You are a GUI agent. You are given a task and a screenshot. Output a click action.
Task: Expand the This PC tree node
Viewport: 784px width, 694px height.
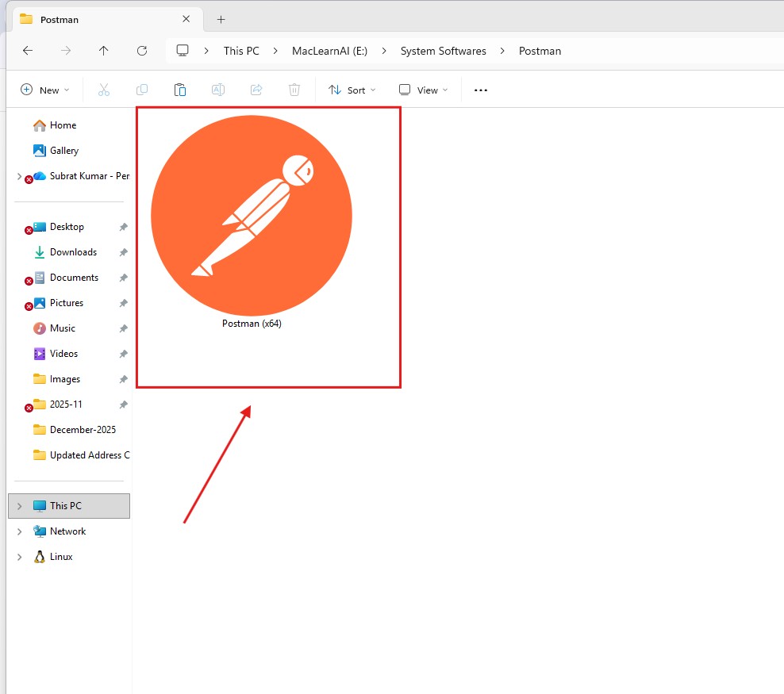click(19, 506)
